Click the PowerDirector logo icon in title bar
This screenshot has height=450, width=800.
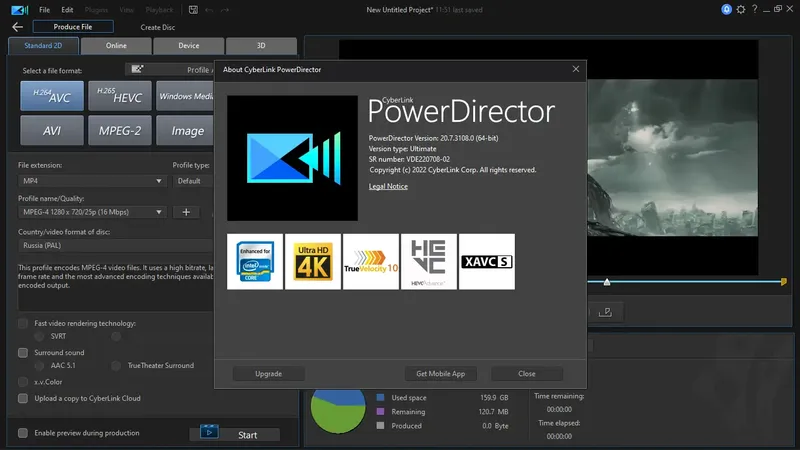(x=19, y=10)
